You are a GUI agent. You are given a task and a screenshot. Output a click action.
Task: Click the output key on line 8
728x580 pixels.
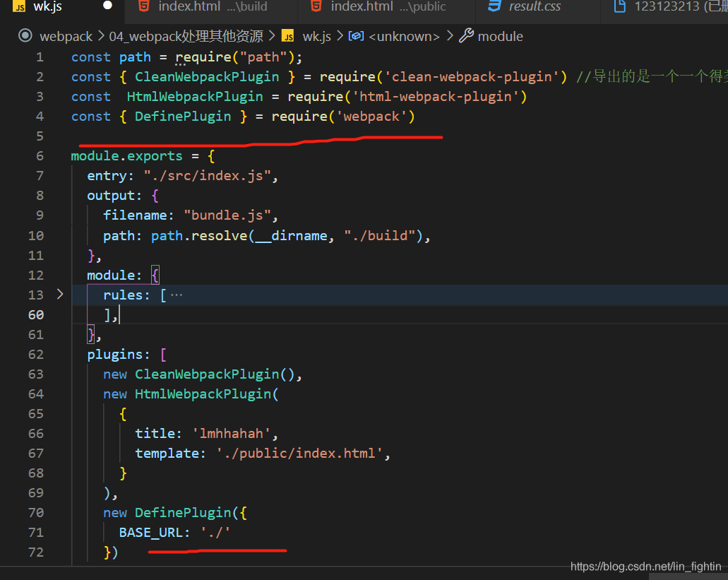click(110, 196)
